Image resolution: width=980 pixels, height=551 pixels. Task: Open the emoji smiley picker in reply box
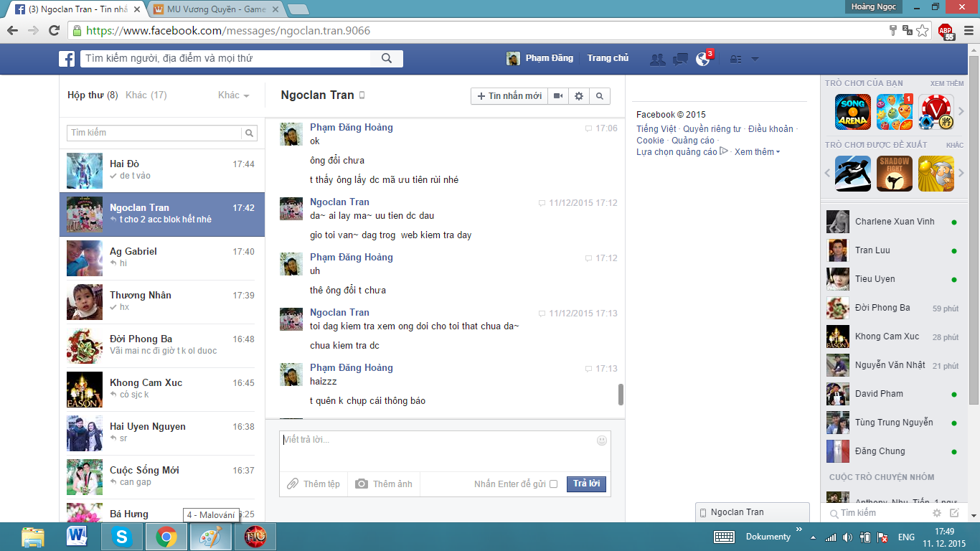pyautogui.click(x=602, y=441)
